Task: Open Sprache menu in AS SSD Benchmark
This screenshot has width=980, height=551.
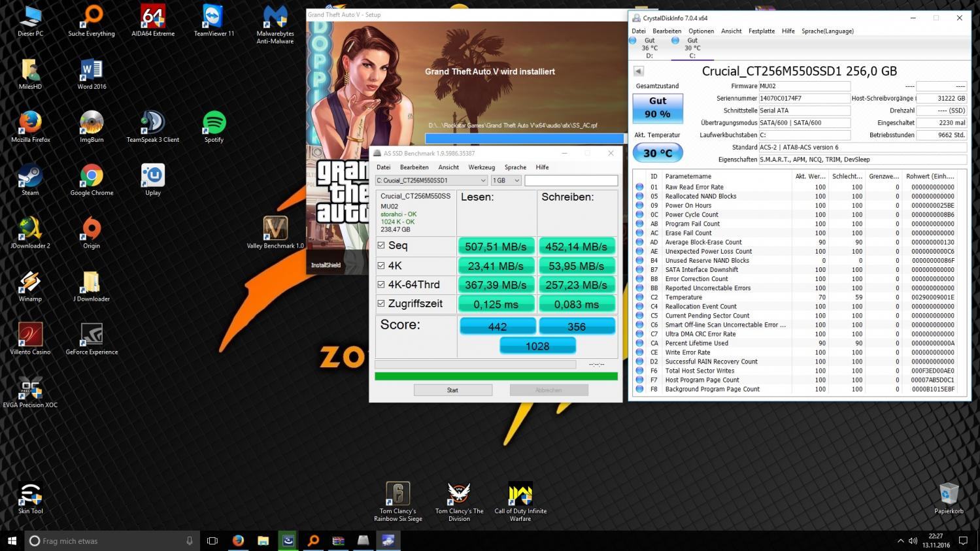Action: [x=515, y=167]
